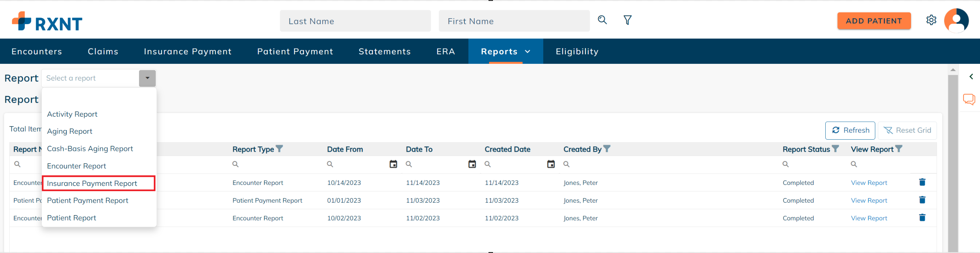Screen dimensions: 980x253
Task: Switch to the Claims tab
Action: [103, 52]
